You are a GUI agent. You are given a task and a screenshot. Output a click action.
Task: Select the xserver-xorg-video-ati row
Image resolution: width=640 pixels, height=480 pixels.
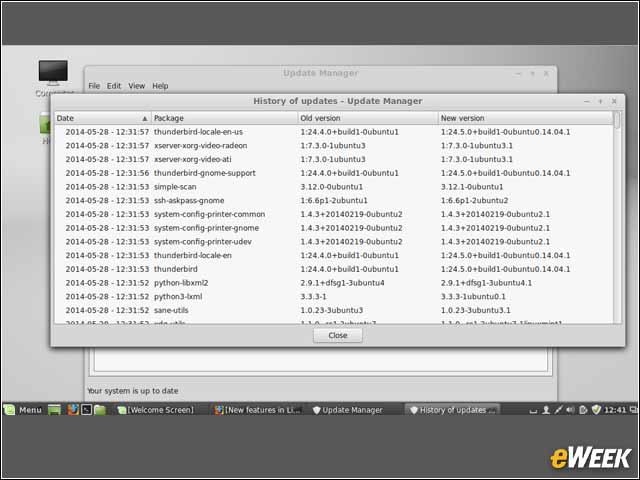(334, 159)
